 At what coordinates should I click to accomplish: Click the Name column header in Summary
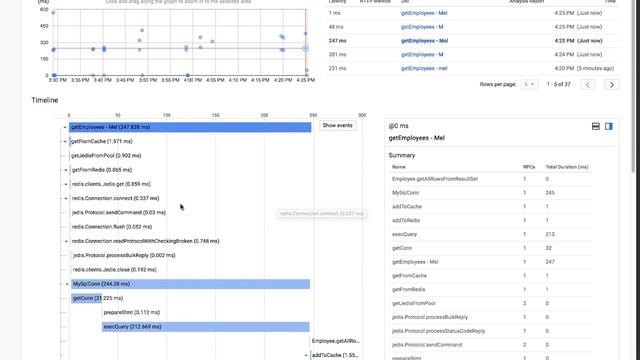tap(399, 167)
